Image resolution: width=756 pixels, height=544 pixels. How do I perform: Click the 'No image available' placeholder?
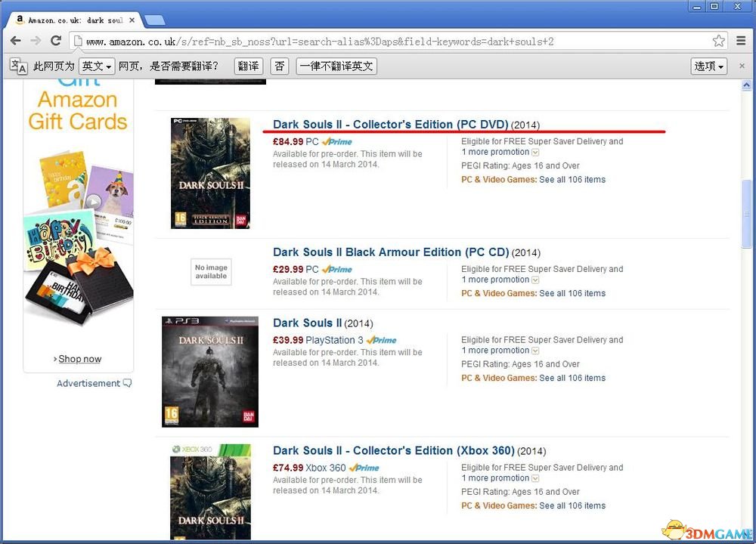tap(211, 272)
